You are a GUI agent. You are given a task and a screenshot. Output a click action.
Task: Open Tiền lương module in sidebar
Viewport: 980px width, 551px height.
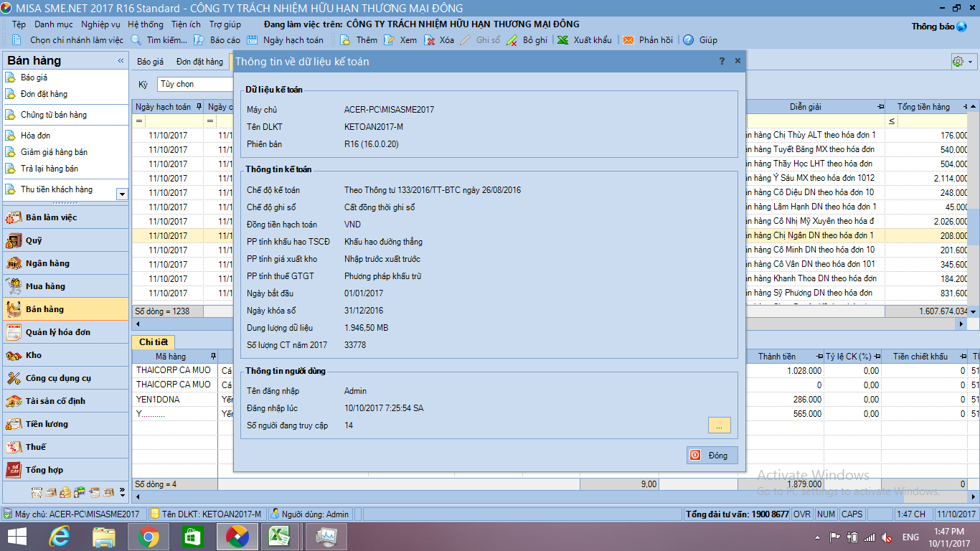tap(66, 424)
